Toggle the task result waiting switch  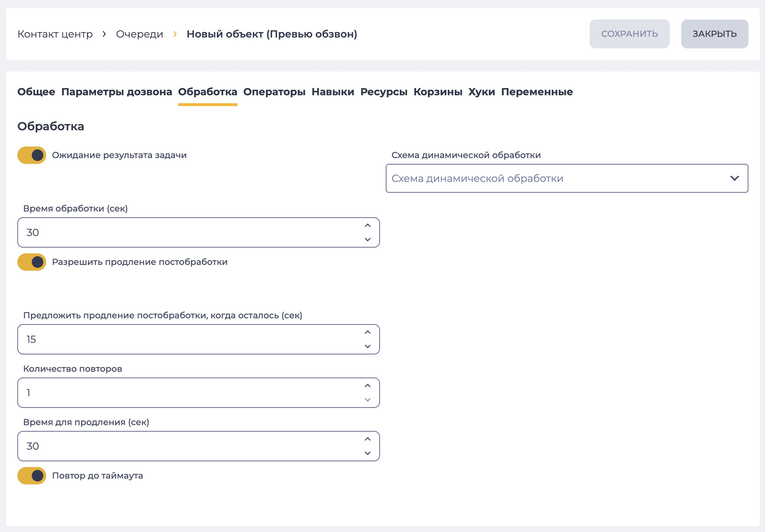[x=32, y=155]
